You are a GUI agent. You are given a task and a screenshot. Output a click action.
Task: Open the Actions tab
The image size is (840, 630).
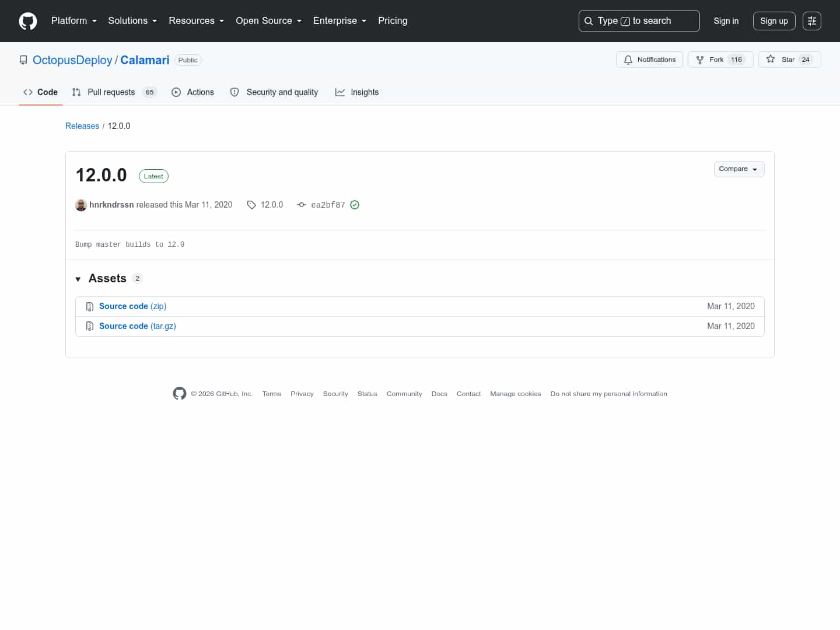[x=192, y=92]
